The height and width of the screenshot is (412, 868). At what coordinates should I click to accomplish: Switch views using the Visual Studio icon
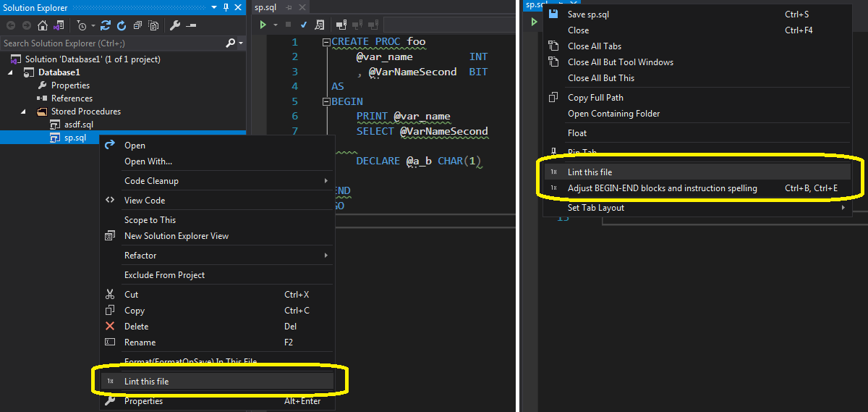tap(59, 25)
